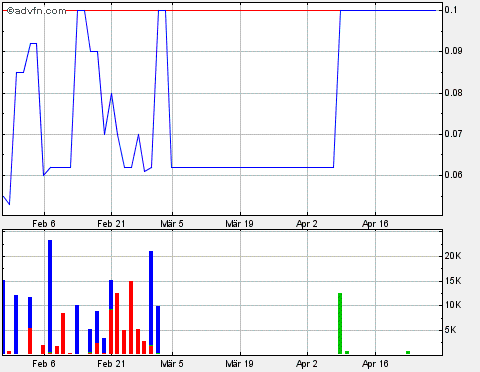Select the tall blue volume bar before Mär 5
This screenshot has width=480, height=372.
(151, 298)
